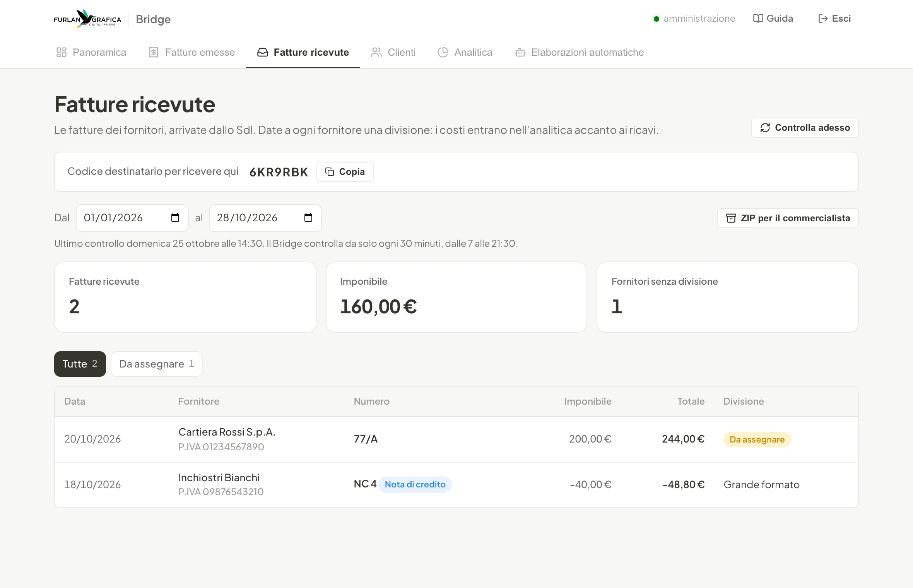Go to Fatture emesse tab
The image size is (913, 588).
click(x=192, y=52)
